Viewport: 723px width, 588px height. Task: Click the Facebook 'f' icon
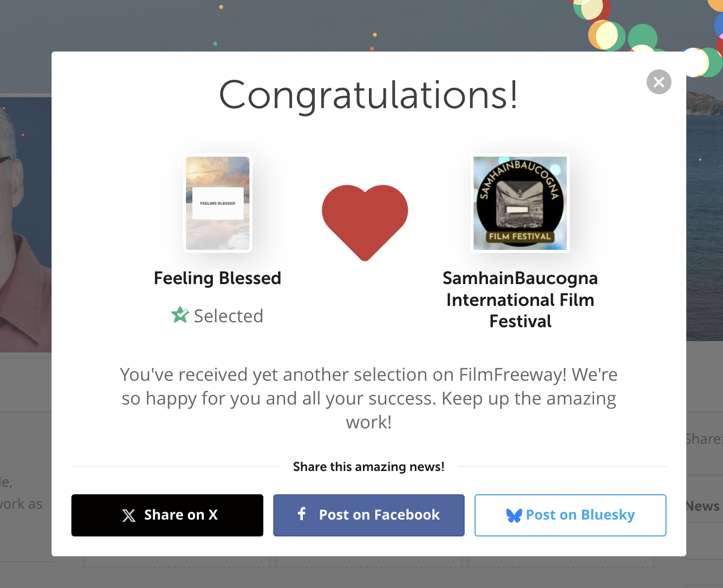301,514
